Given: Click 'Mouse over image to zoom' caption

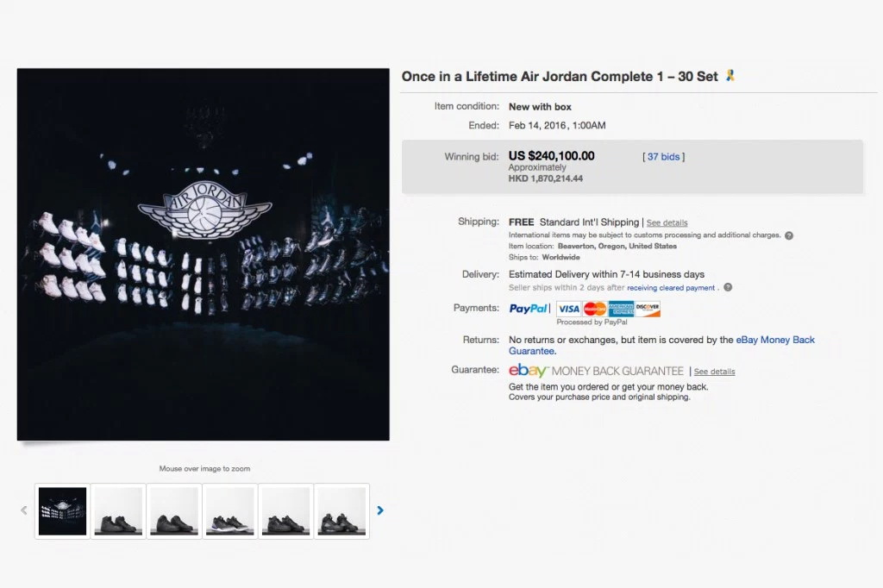Looking at the screenshot, I should pyautogui.click(x=204, y=469).
